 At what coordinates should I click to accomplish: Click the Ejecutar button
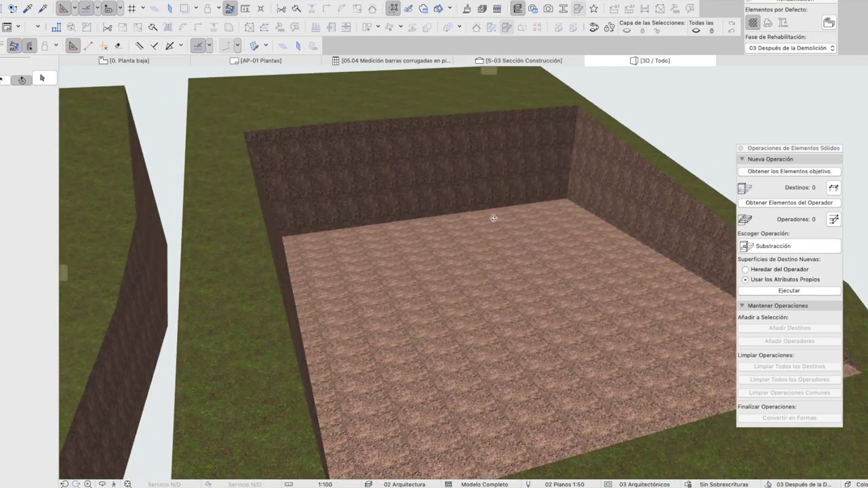(789, 291)
